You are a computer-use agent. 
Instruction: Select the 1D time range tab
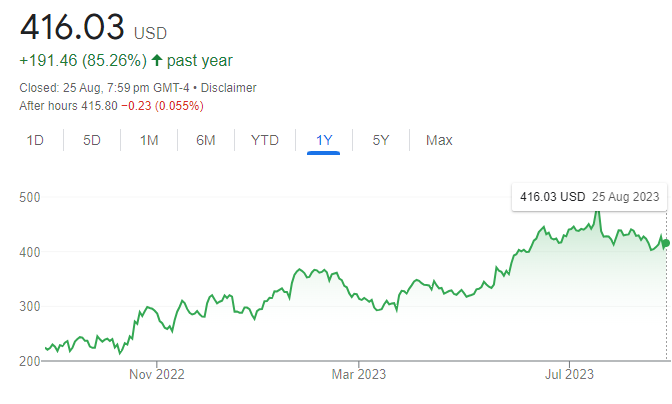pos(35,140)
